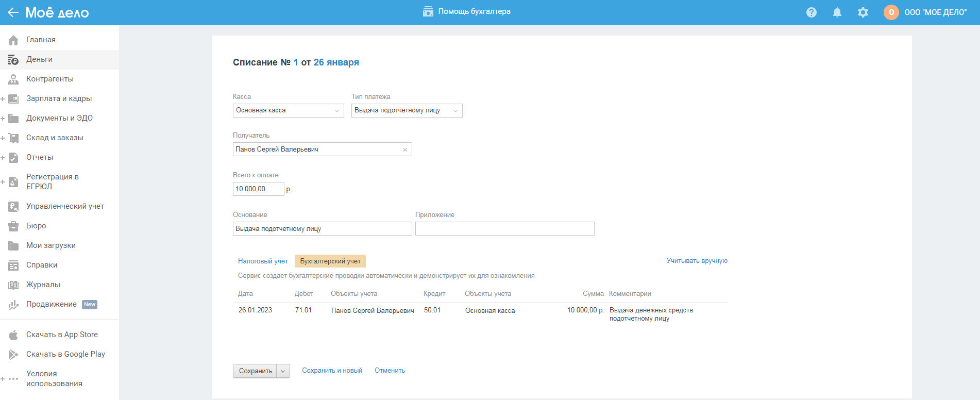980x400 pixels.
Task: Click the Контрагенты sidebar icon
Action: 13,79
